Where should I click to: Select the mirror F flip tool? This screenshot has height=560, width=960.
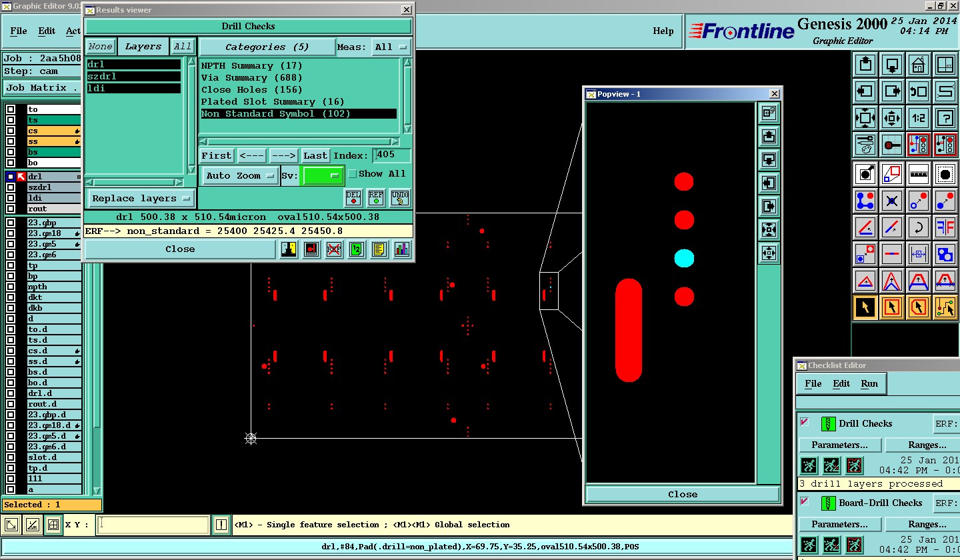[945, 227]
